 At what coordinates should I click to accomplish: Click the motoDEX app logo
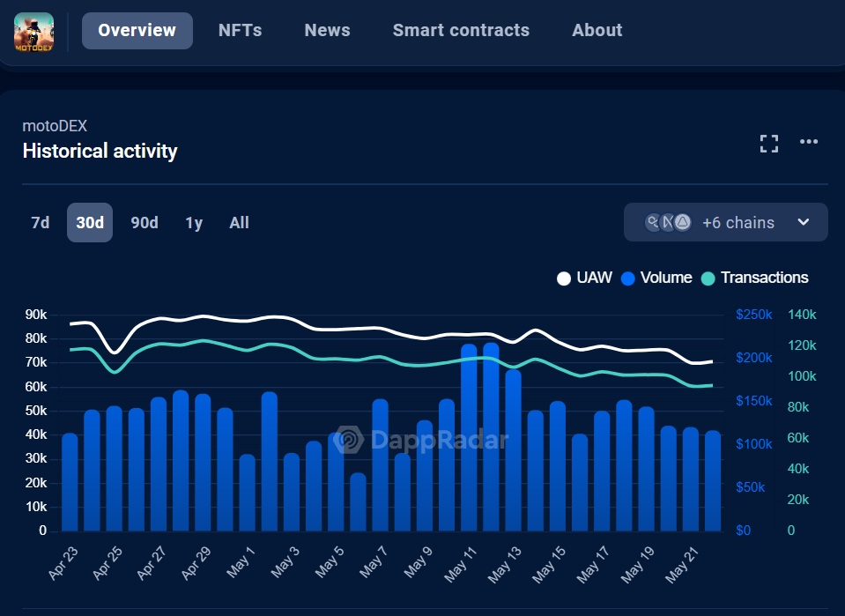[33, 31]
